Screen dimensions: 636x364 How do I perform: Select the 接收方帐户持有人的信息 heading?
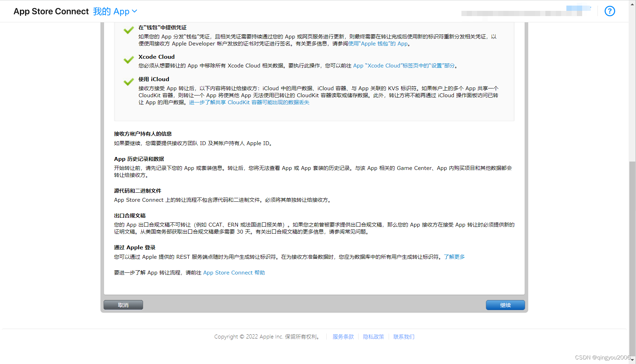coord(143,134)
